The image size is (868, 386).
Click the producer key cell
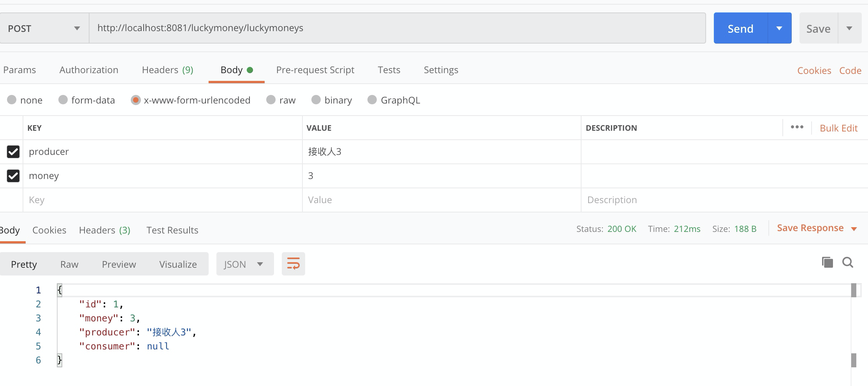point(163,151)
